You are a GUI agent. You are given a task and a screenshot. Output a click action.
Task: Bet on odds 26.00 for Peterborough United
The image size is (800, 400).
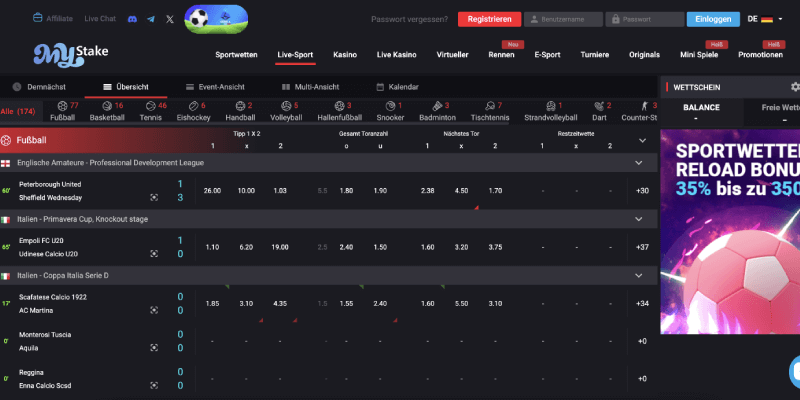212,191
